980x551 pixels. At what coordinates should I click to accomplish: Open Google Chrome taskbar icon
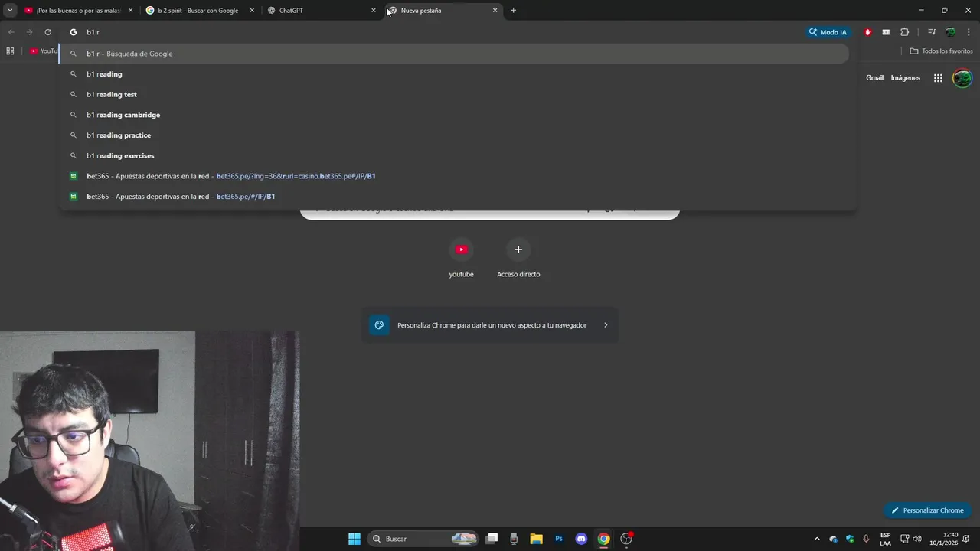click(603, 539)
